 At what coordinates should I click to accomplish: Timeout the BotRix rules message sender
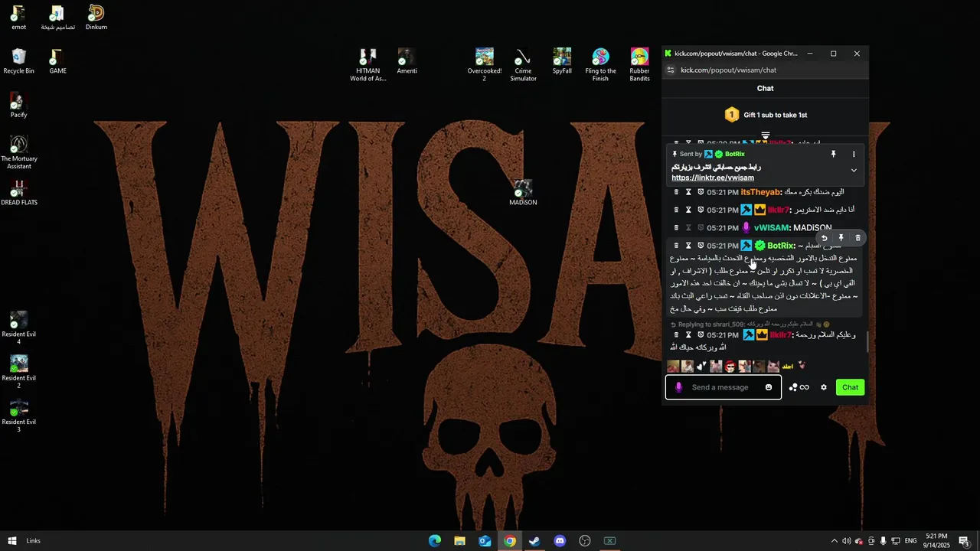click(x=688, y=246)
